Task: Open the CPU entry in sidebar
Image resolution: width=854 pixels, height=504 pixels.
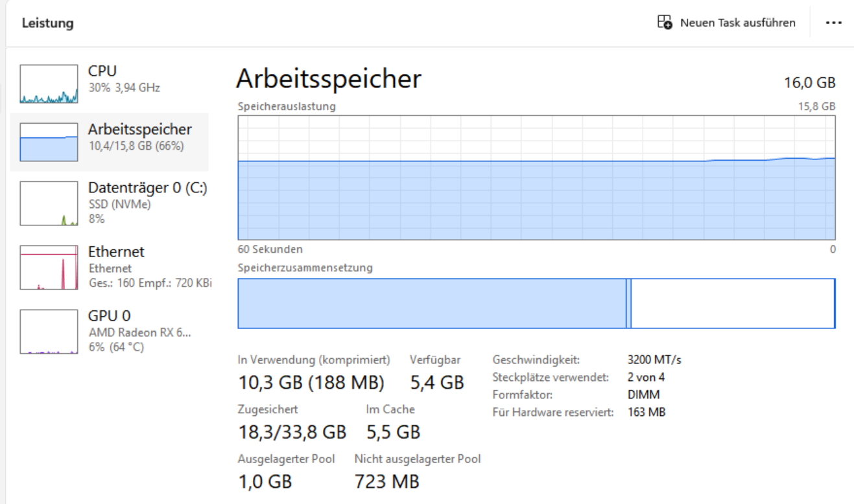Action: (102, 71)
